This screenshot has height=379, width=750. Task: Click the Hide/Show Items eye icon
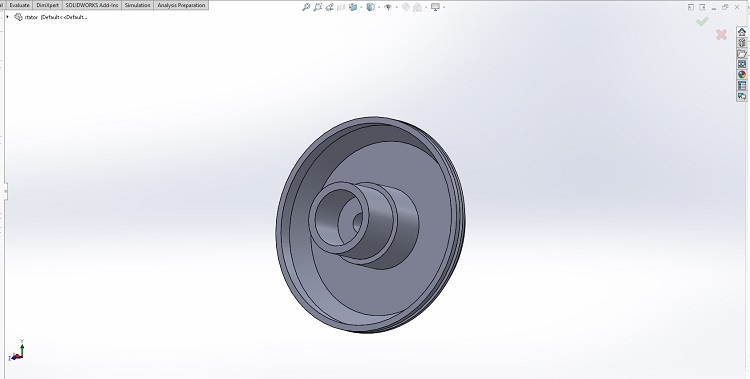click(388, 7)
